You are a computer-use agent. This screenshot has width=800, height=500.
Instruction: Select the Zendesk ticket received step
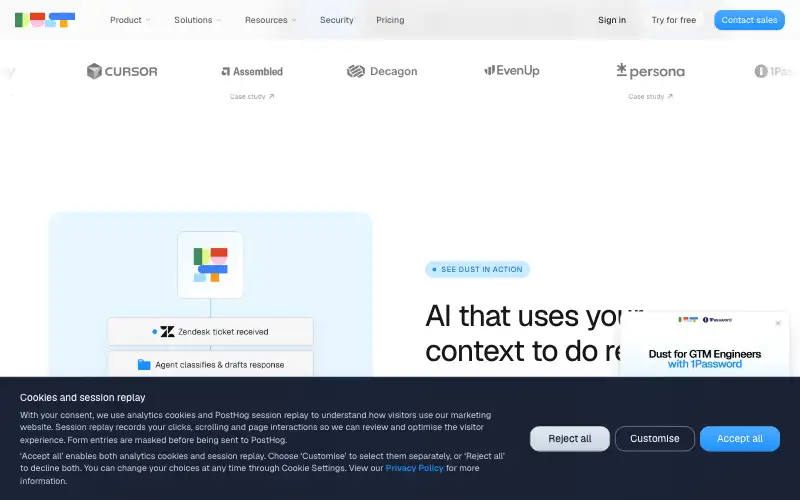(x=211, y=332)
